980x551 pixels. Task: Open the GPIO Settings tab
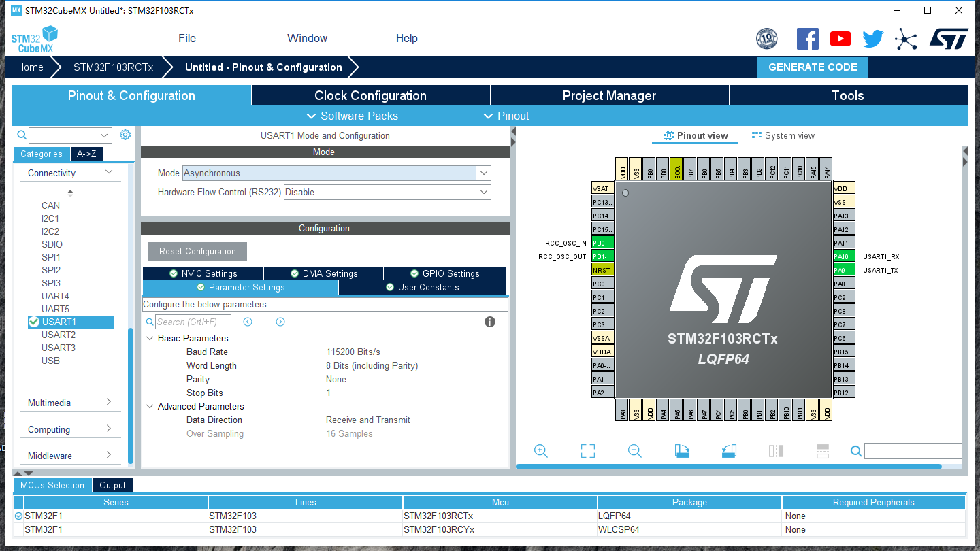[445, 273]
